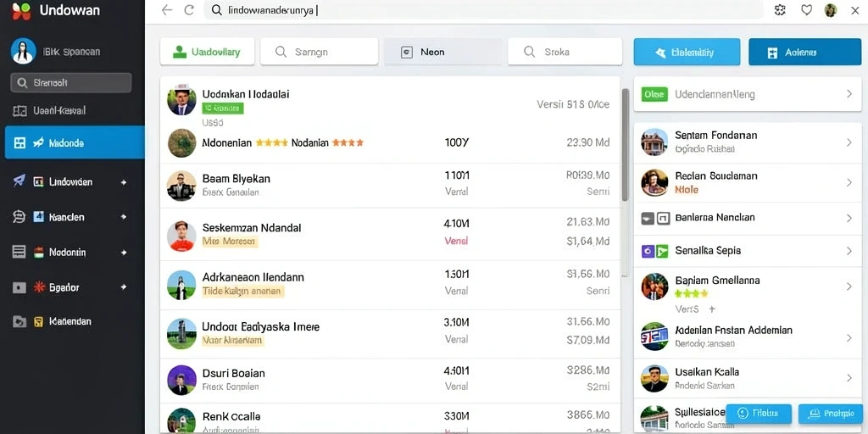
Task: Select the Madonde sidebar item
Action: pos(75,142)
